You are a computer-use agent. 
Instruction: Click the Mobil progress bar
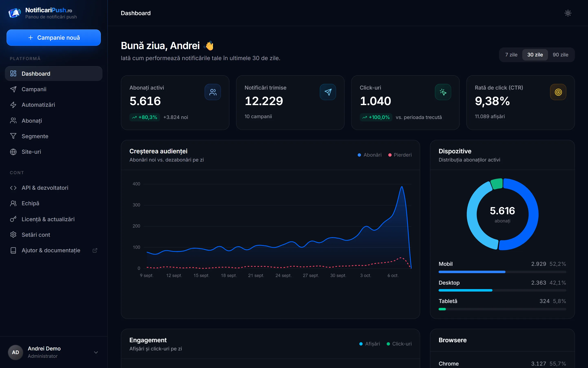(502, 272)
